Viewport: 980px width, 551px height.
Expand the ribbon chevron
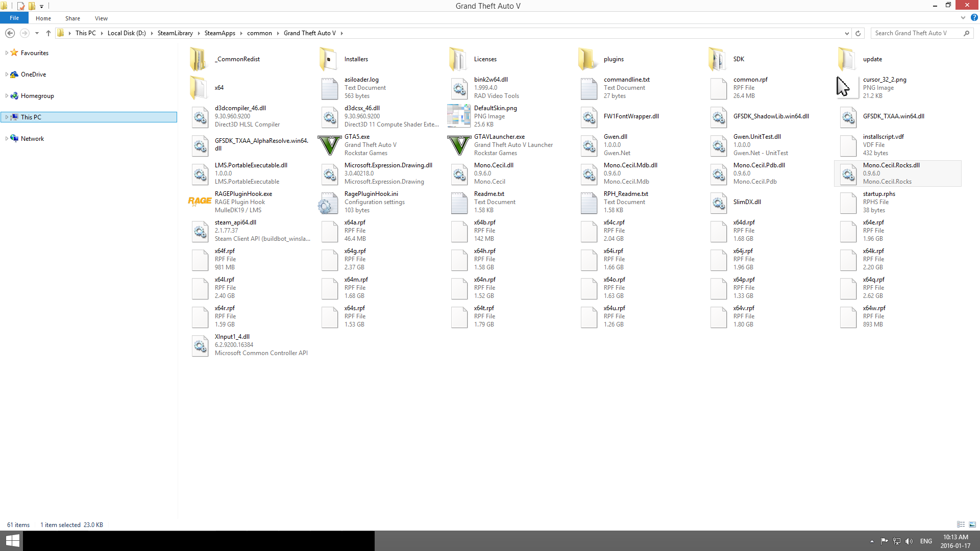click(x=963, y=18)
